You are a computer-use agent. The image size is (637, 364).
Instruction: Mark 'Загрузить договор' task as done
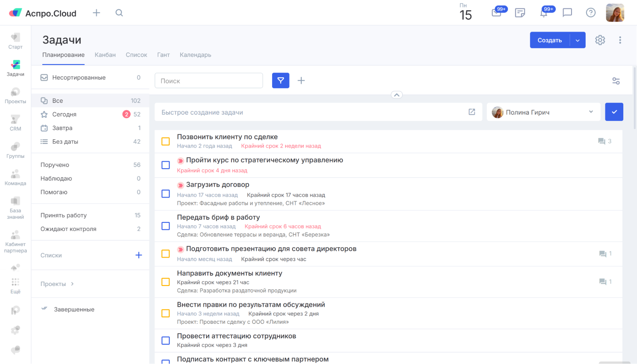click(x=166, y=194)
